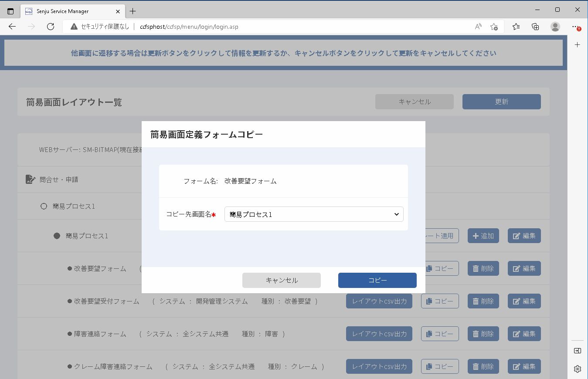588x379 pixels.
Task: Click 削除 for クレーム障害連絡フォーム row
Action: click(483, 366)
